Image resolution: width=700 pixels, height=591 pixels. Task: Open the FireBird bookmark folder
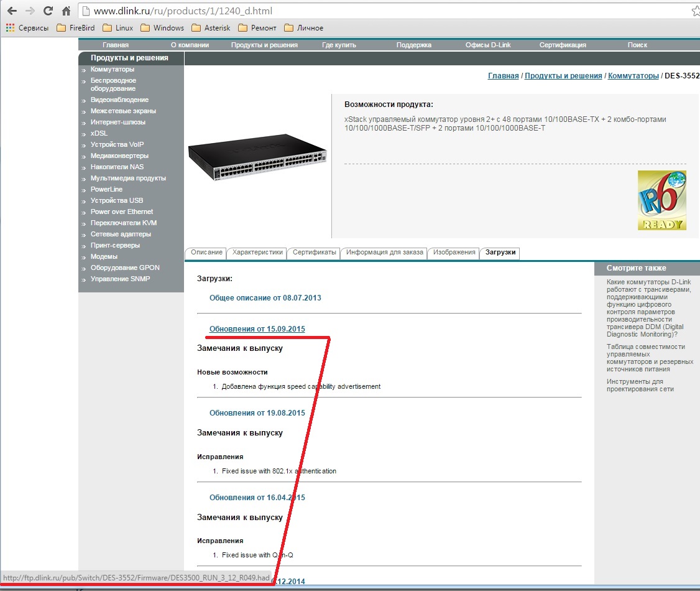pyautogui.click(x=76, y=28)
